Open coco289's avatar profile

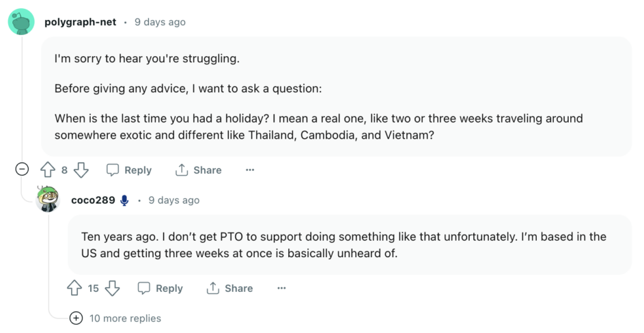48,200
